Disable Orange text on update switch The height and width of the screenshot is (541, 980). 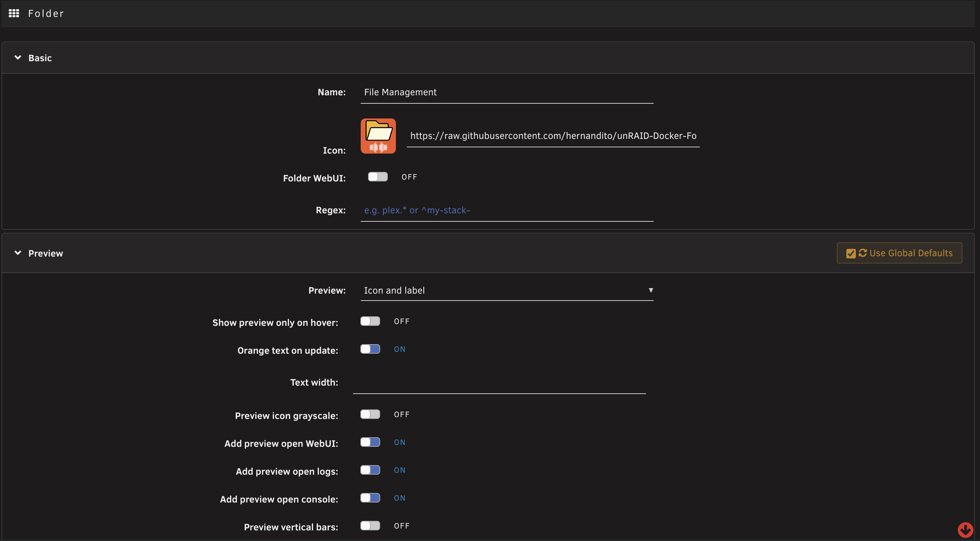pos(370,349)
